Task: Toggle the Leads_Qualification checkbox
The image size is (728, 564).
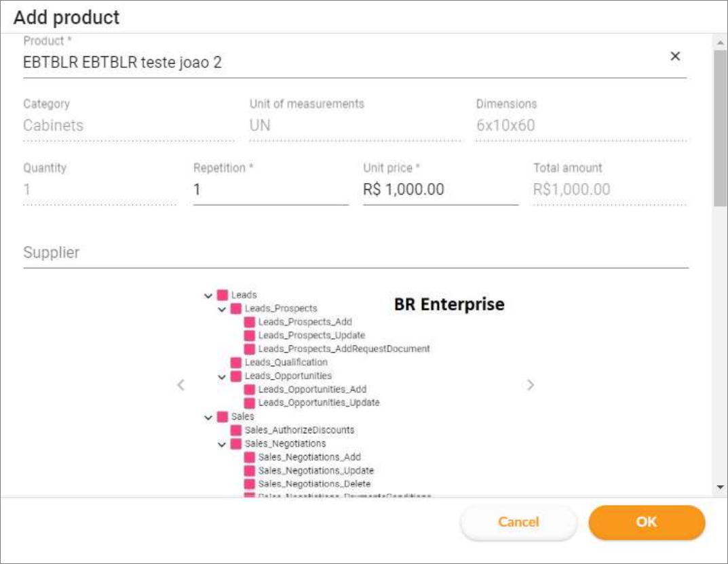Action: [x=236, y=362]
